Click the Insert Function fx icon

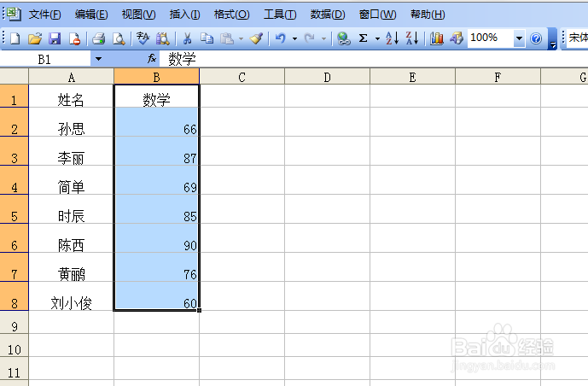click(x=152, y=59)
